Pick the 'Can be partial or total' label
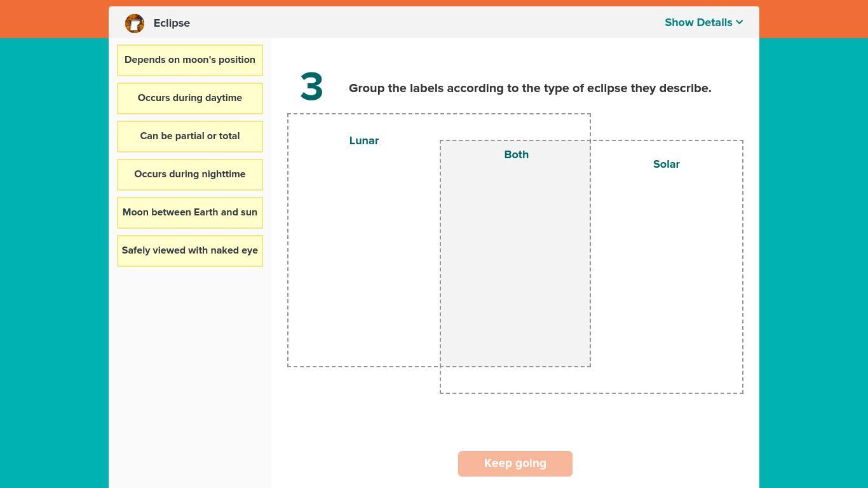 pos(190,137)
